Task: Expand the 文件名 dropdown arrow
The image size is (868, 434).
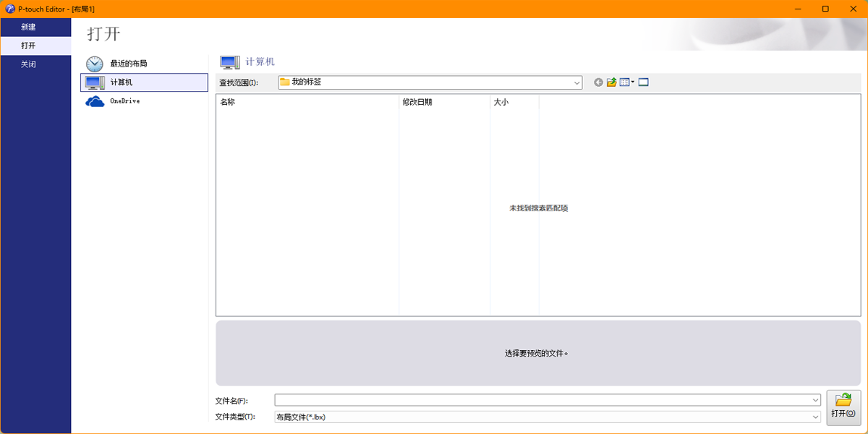Action: pos(816,400)
